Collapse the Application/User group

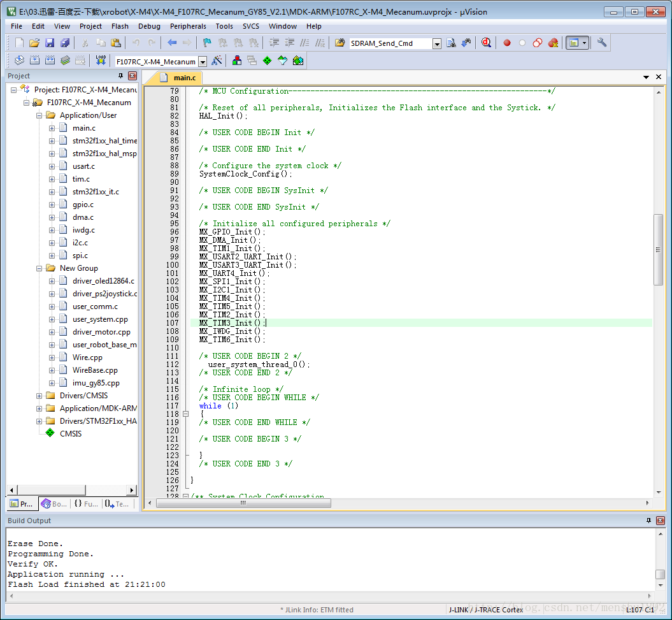point(39,115)
